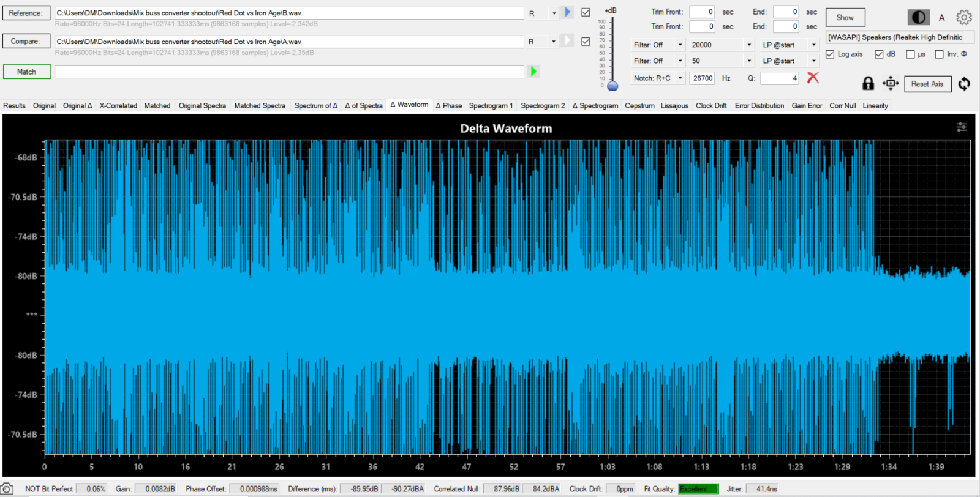Play the Compare track
The width and height of the screenshot is (980, 497).
tap(567, 41)
